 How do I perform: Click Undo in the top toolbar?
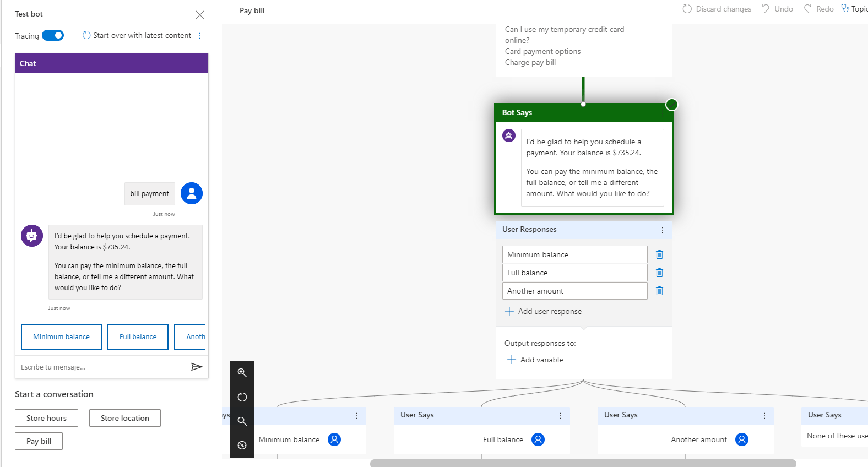click(777, 9)
